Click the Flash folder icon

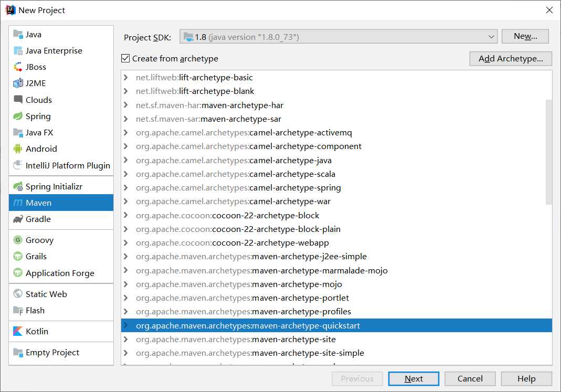18,310
